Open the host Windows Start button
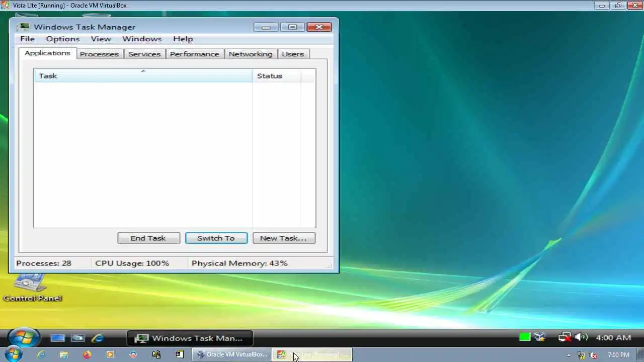Screen dimensions: 644x362 point(13,354)
